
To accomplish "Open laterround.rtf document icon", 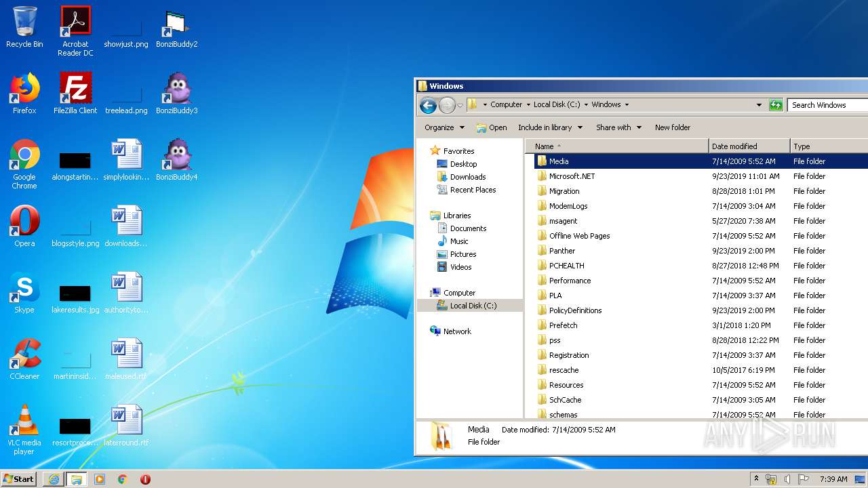I will point(126,426).
